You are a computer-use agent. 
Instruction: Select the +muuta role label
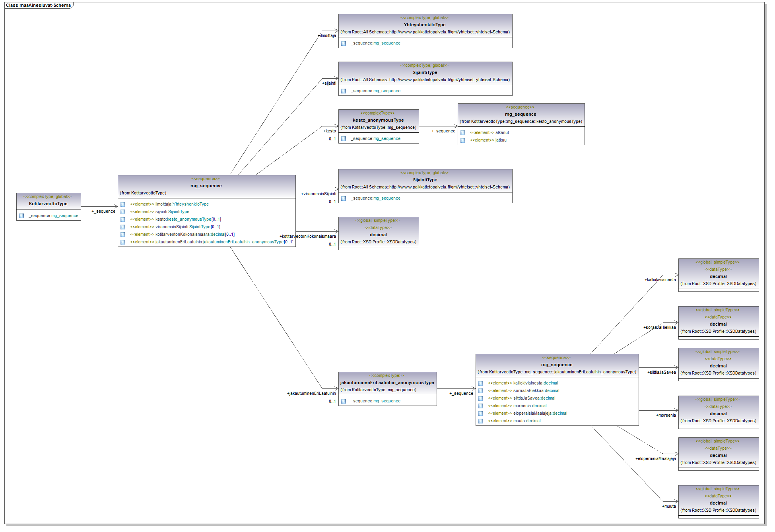click(669, 506)
